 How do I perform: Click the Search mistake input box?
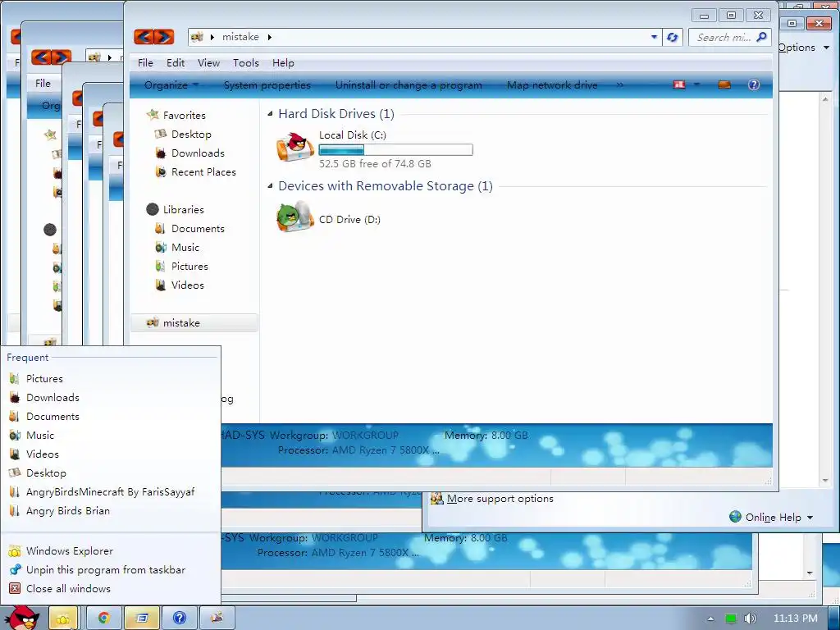point(724,37)
